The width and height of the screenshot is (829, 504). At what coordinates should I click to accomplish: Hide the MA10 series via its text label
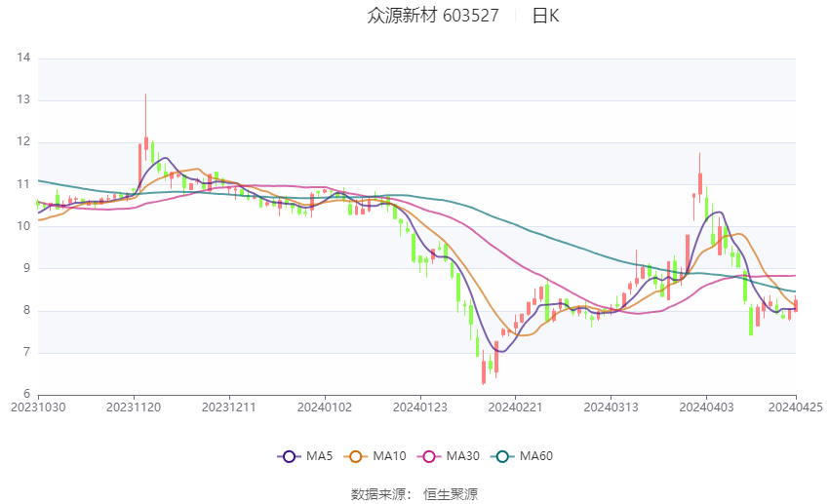[390, 455]
